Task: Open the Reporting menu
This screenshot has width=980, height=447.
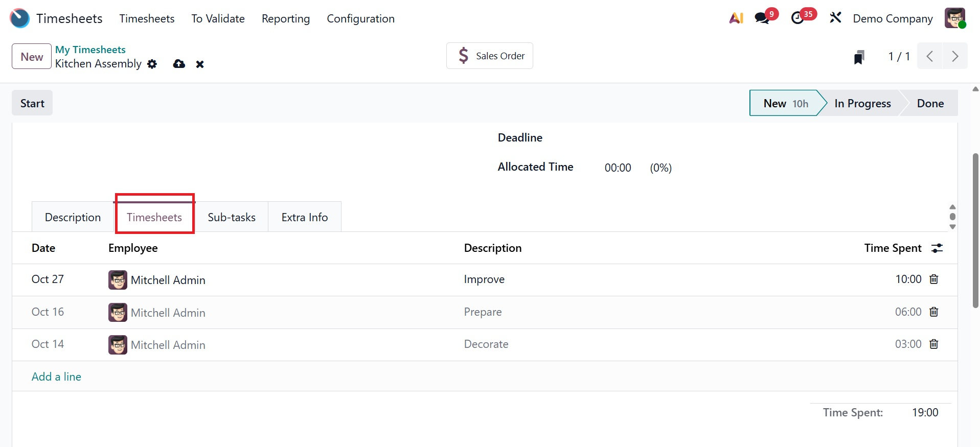Action: coord(286,19)
